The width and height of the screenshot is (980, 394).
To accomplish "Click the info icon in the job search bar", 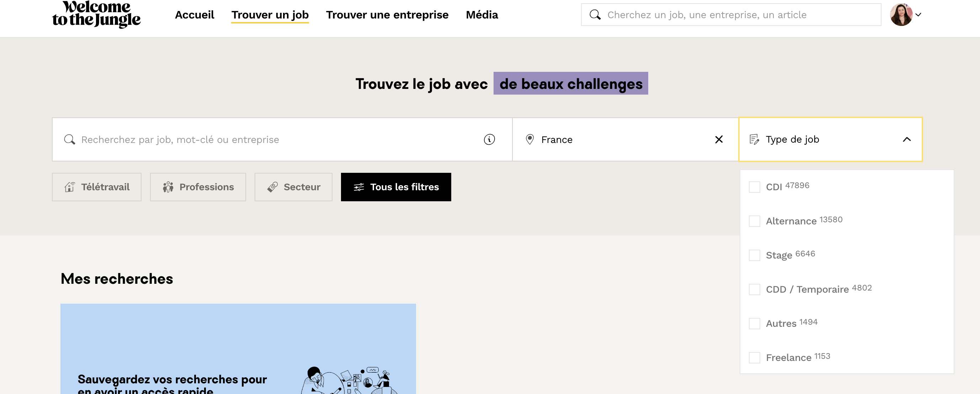I will 489,140.
